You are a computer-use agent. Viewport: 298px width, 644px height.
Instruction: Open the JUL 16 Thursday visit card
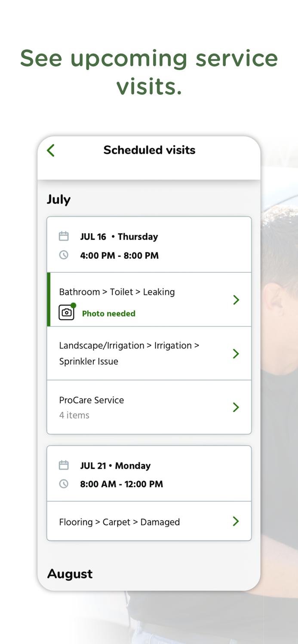(x=149, y=245)
